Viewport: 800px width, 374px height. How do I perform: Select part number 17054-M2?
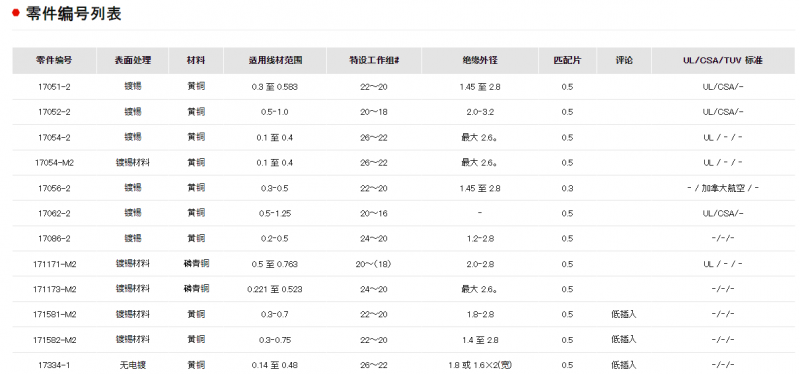pyautogui.click(x=54, y=163)
